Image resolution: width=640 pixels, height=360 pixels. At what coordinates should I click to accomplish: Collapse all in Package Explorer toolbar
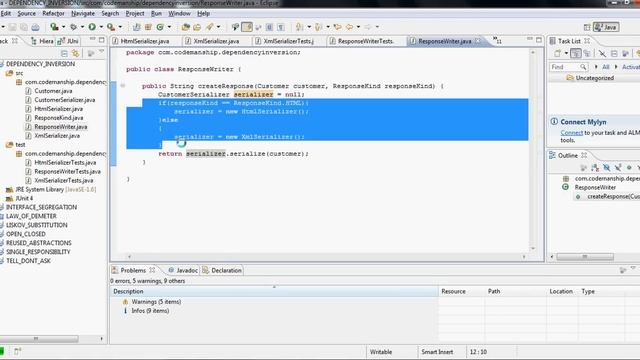(64, 53)
